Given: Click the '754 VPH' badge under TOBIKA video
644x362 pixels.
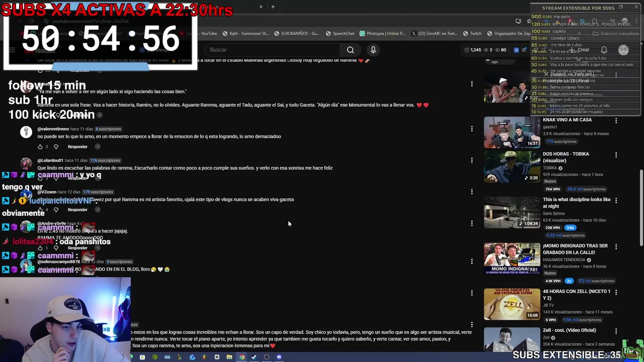Looking at the screenshot, I should point(552,189).
